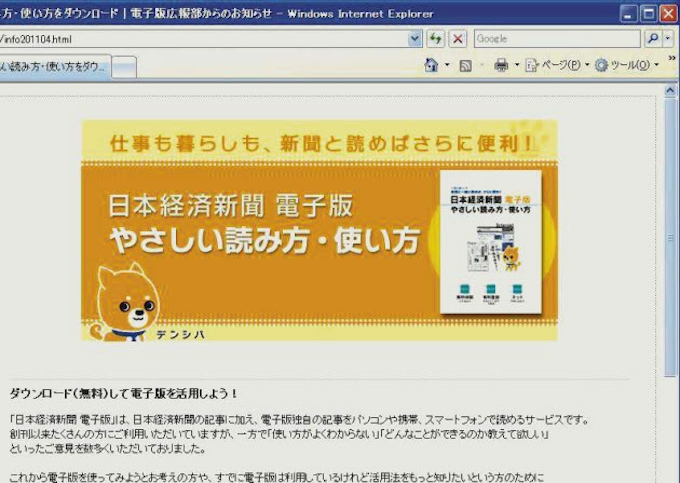
Task: Click the Stop loading X icon
Action: point(458,39)
